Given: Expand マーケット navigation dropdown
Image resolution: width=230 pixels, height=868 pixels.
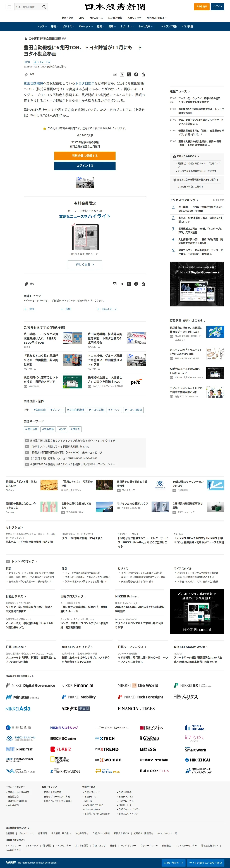Looking at the screenshot, I should tap(86, 26).
